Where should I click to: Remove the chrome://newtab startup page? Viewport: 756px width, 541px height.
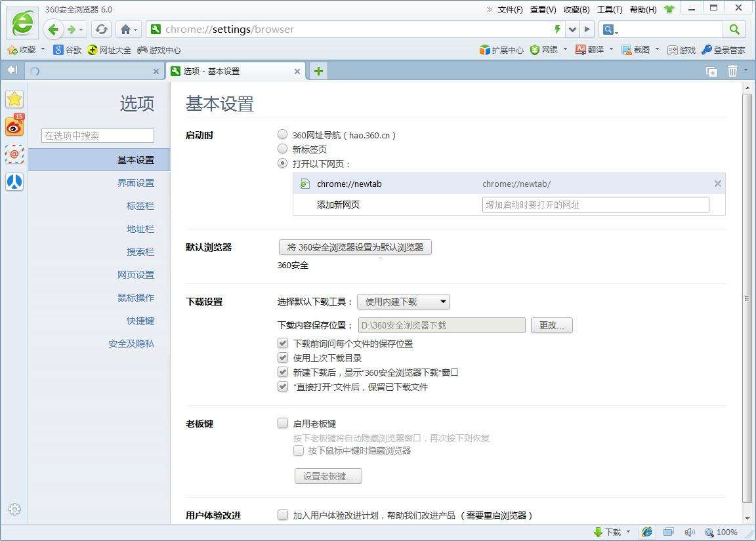(x=717, y=184)
